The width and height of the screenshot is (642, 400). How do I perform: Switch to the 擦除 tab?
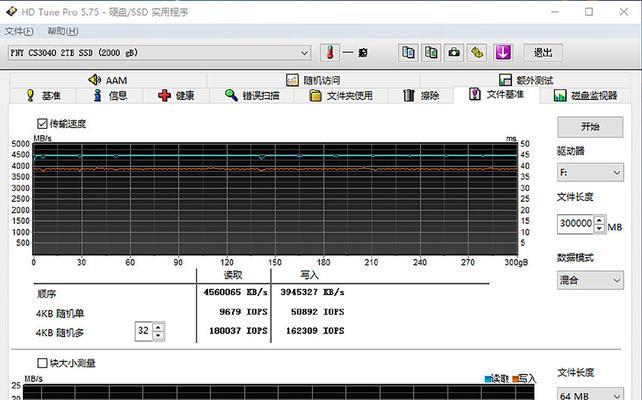point(421,95)
